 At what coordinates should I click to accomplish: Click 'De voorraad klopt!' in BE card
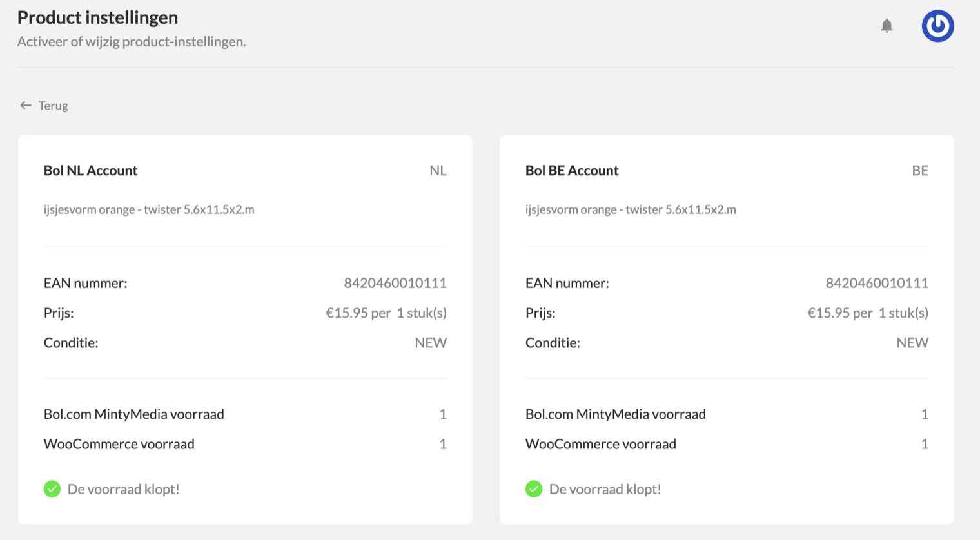tap(605, 489)
